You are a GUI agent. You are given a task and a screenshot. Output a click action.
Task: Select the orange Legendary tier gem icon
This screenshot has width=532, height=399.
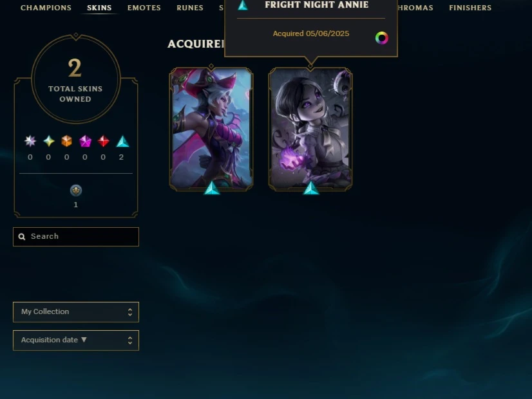coord(67,141)
